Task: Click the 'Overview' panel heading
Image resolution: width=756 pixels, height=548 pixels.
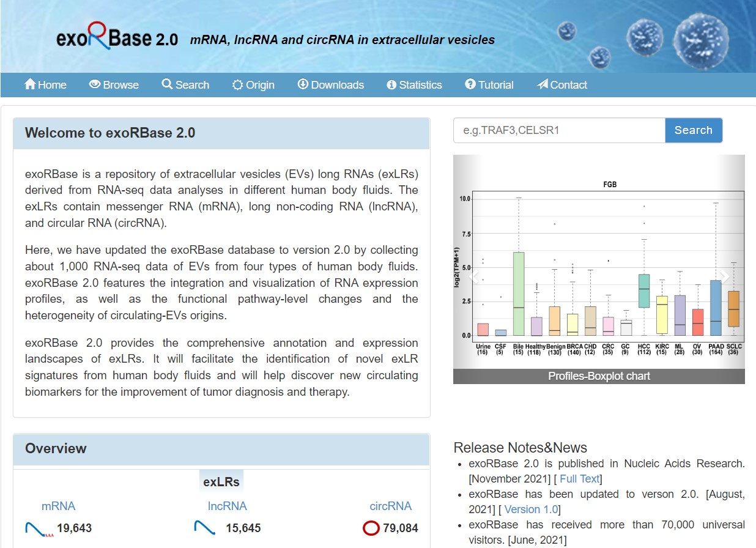Action: [x=56, y=448]
